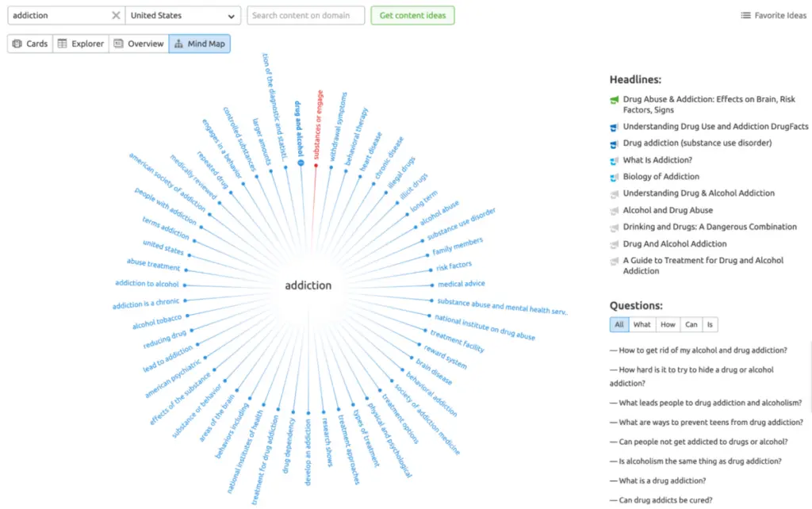The height and width of the screenshot is (509, 812).
Task: Filter questions by How
Action: coord(668,324)
